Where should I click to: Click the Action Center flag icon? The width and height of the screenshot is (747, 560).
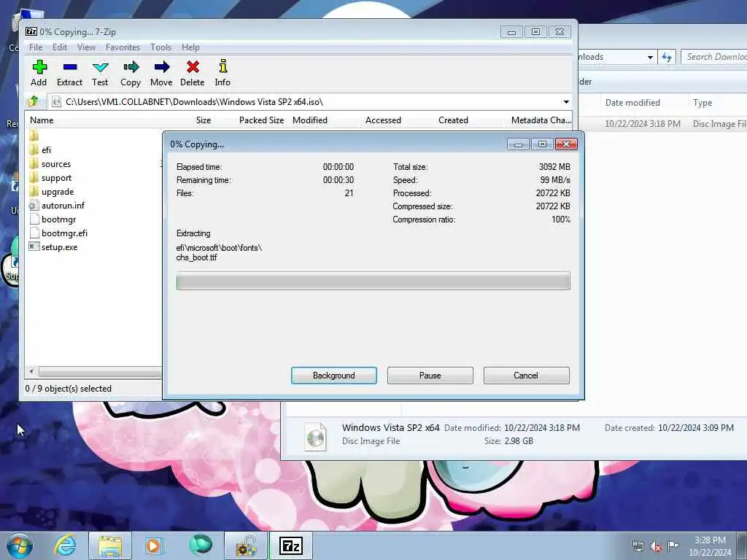tap(673, 545)
